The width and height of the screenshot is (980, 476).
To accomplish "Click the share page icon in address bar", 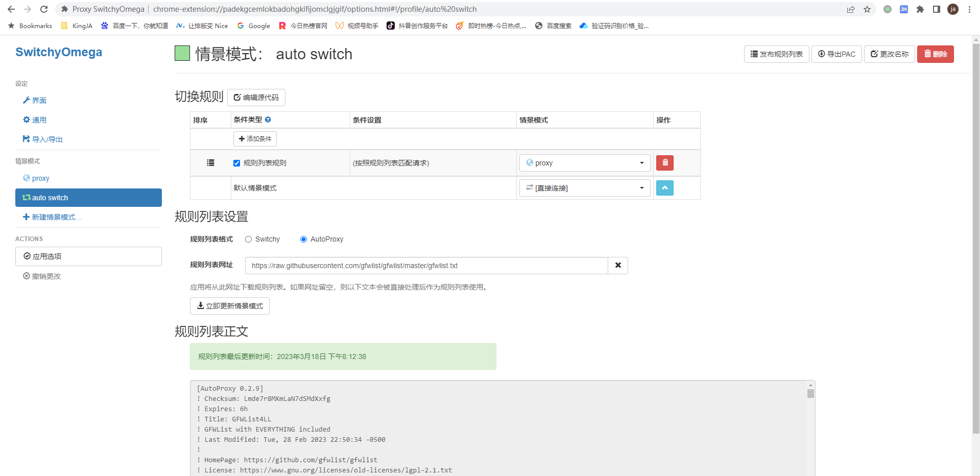I will click(x=851, y=9).
